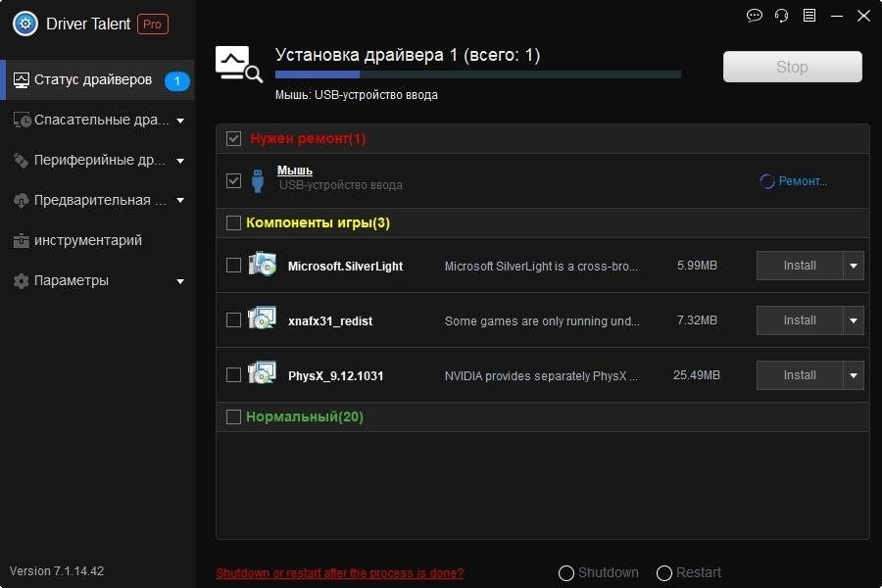The image size is (882, 588).
Task: Open the Install dropdown arrow for xnafx31_redist
Action: pyautogui.click(x=854, y=320)
